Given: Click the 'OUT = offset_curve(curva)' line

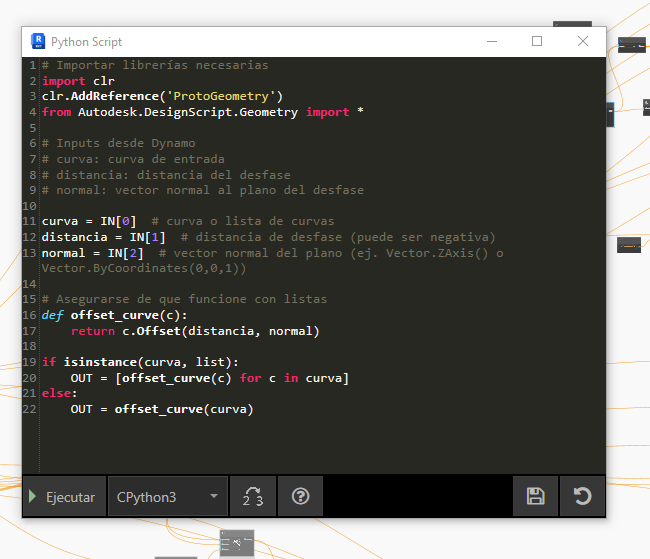Looking at the screenshot, I should pyautogui.click(x=162, y=409).
